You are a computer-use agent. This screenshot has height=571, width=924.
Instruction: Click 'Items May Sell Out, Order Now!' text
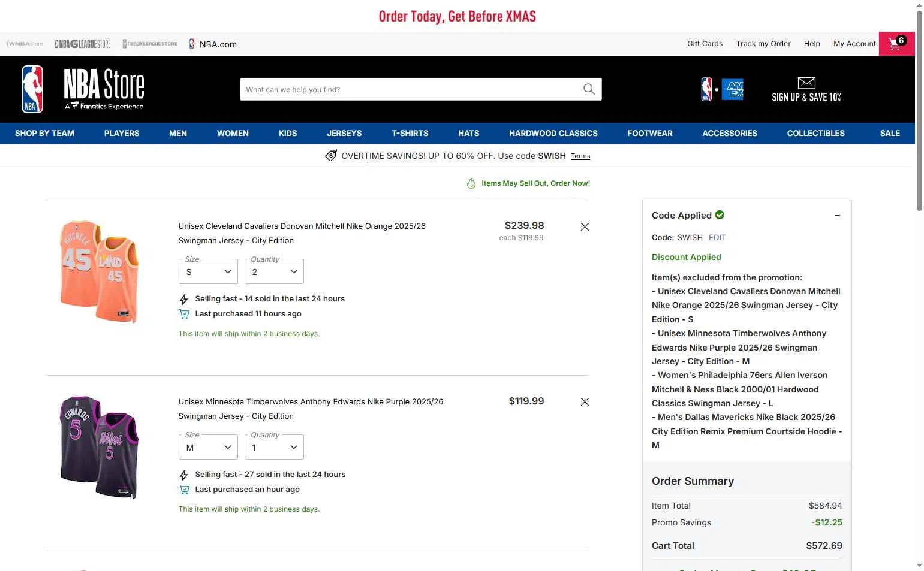(535, 183)
